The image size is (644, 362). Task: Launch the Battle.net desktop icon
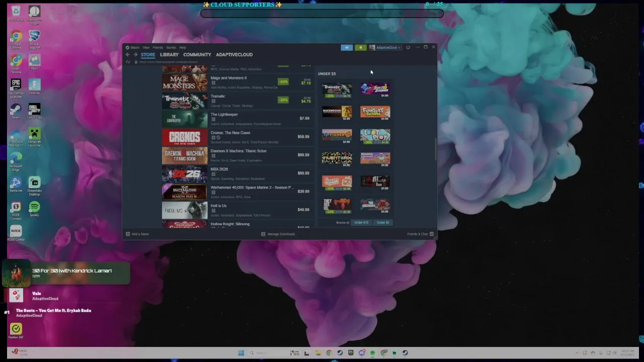coord(16,185)
